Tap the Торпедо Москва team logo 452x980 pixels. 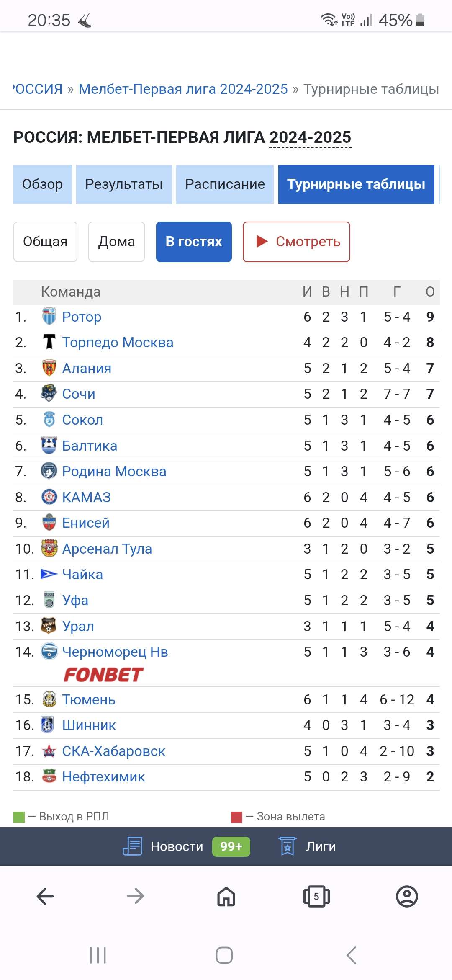click(49, 342)
